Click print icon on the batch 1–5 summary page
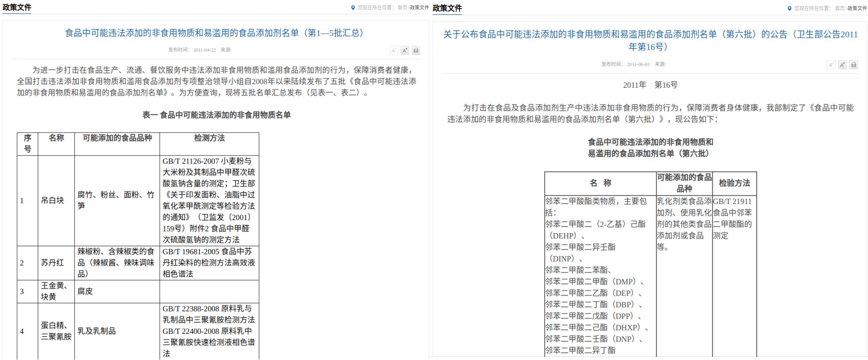 coord(416,50)
